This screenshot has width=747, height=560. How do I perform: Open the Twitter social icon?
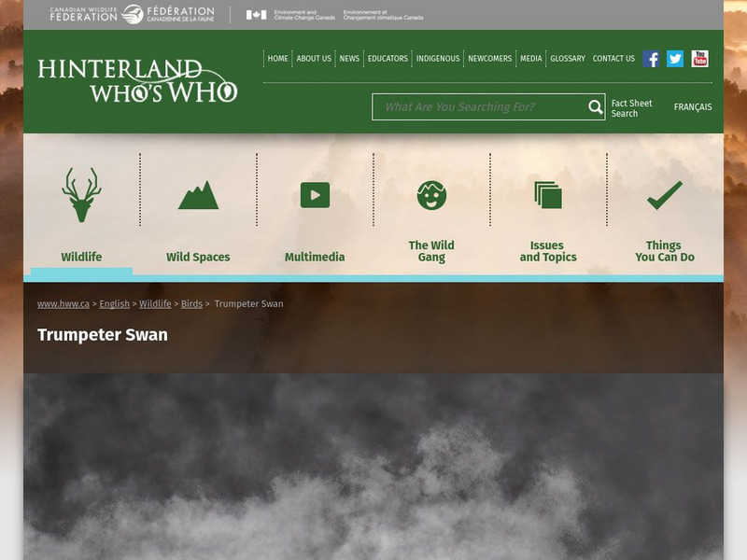click(673, 58)
